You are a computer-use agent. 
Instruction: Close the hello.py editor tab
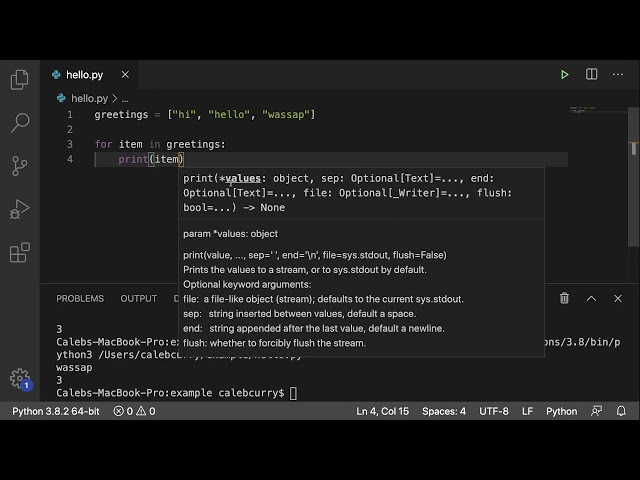(125, 75)
